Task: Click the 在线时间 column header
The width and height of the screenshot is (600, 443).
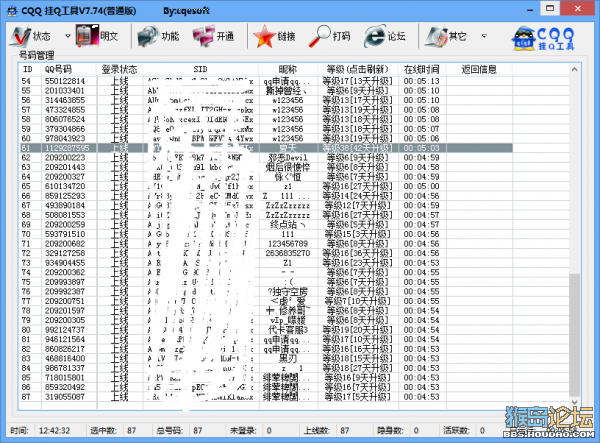Action: [x=422, y=69]
